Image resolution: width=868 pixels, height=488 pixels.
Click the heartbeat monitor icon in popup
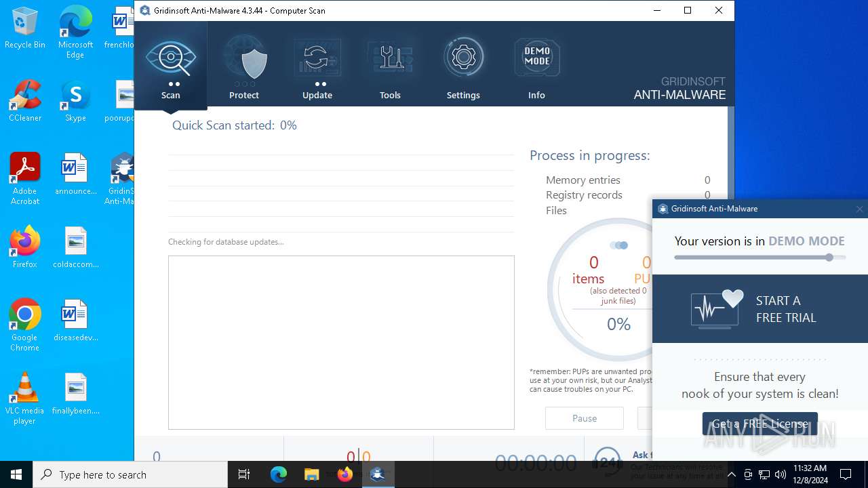[717, 309]
